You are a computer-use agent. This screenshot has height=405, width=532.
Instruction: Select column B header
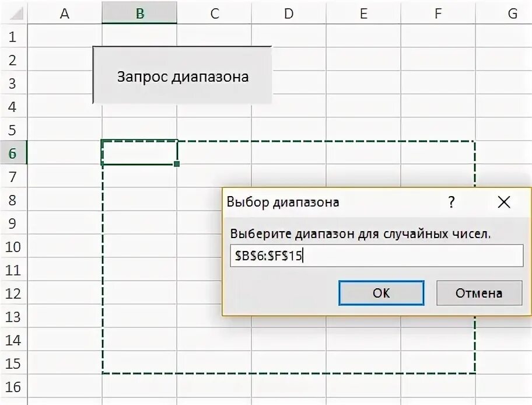point(139,13)
